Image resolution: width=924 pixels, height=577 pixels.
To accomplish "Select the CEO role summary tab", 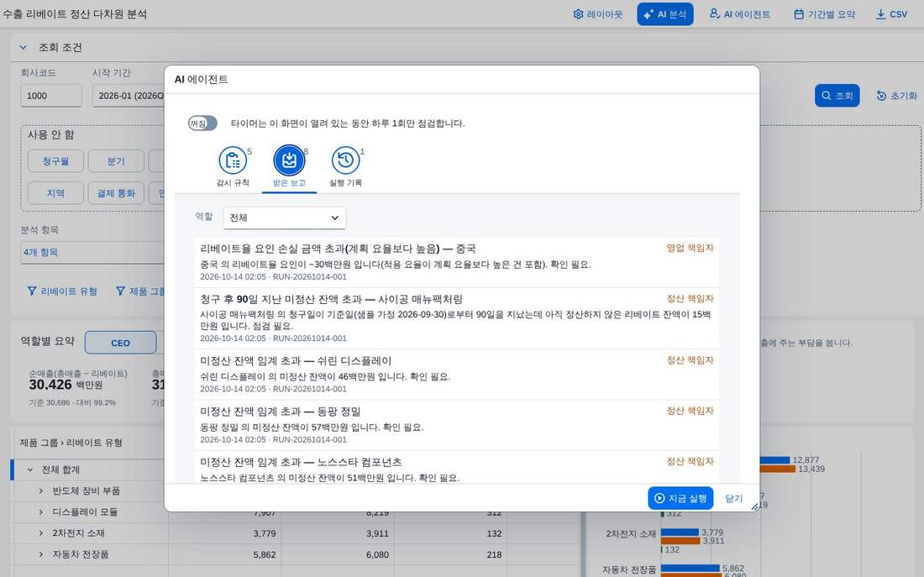I will pyautogui.click(x=120, y=343).
